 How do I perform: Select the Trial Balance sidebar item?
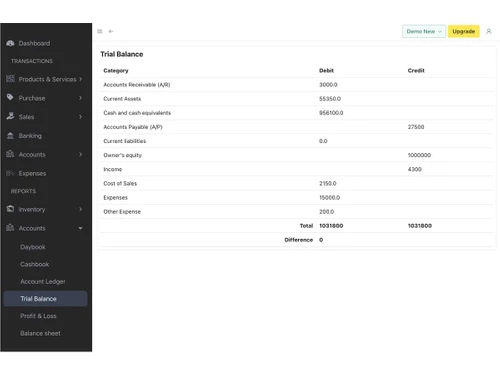pyautogui.click(x=45, y=299)
